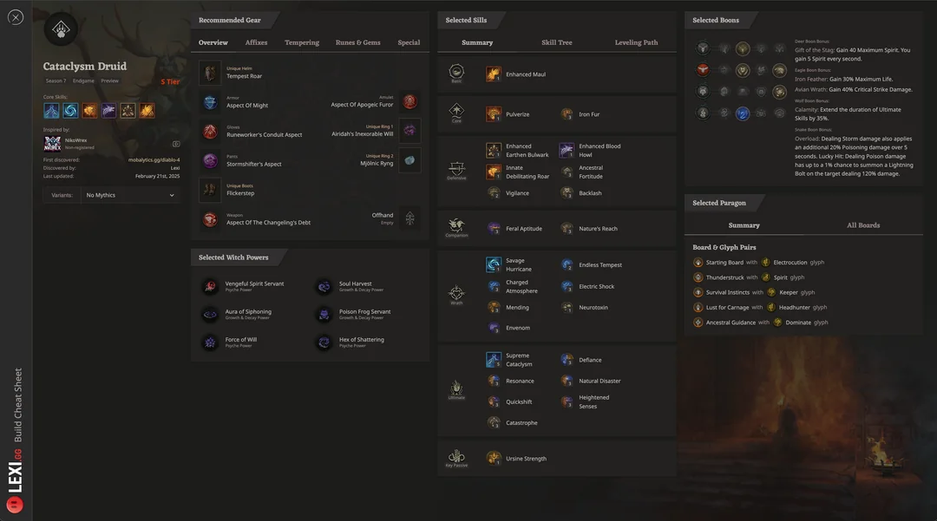Click the Hex of Shattering witch power icon
Screen dimensions: 937x521
click(x=324, y=342)
